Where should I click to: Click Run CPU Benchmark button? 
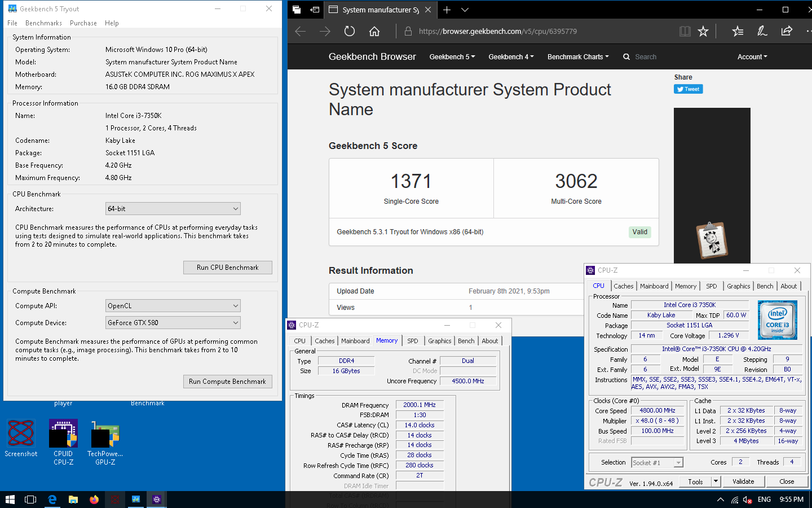click(x=228, y=268)
